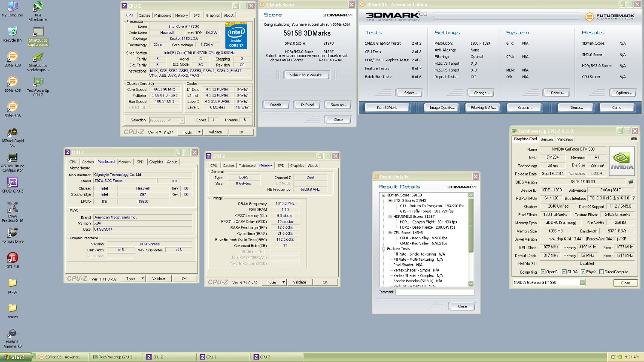Collapse the SM2.0 Score tree node
This screenshot has width=644, height=362.
[390, 200]
